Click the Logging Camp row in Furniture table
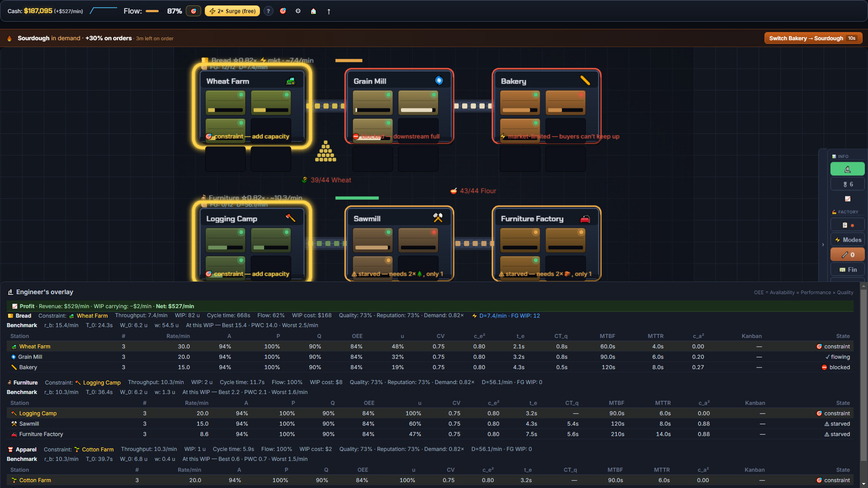This screenshot has height=488, width=868. pyautogui.click(x=430, y=413)
